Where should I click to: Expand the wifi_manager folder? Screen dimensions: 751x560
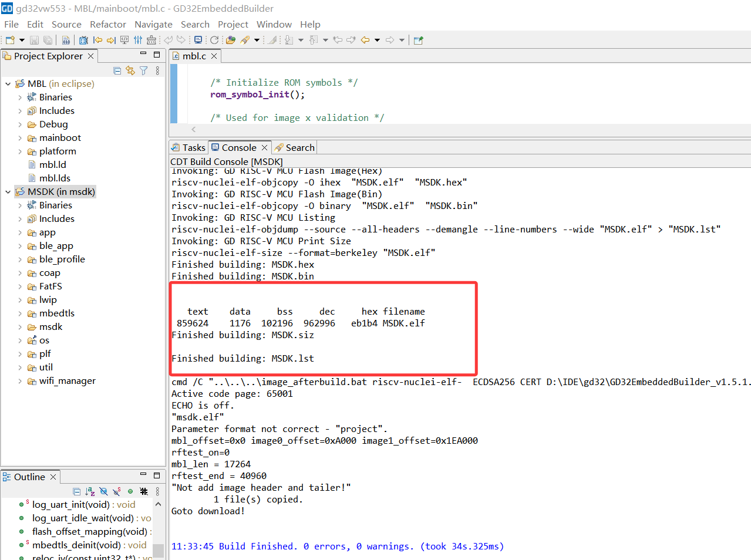(20, 381)
